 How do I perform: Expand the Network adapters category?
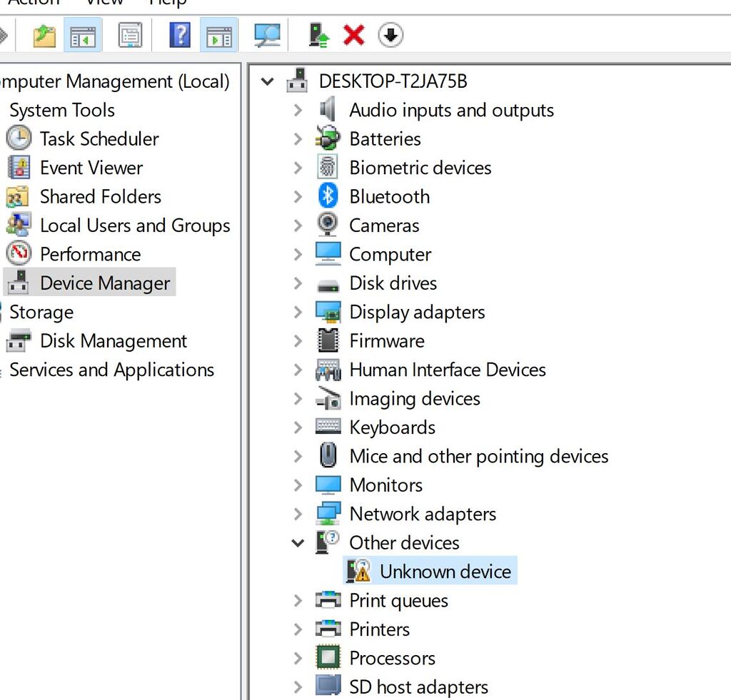[x=298, y=514]
